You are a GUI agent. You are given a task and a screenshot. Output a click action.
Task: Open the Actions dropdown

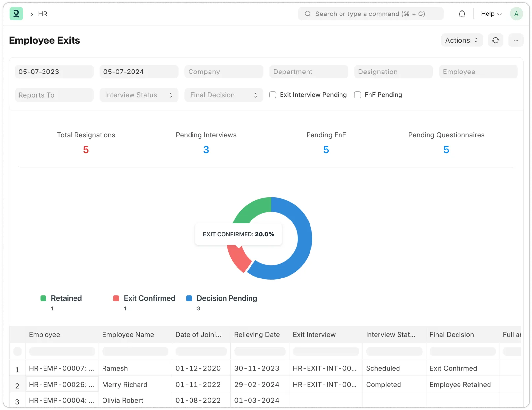(461, 40)
